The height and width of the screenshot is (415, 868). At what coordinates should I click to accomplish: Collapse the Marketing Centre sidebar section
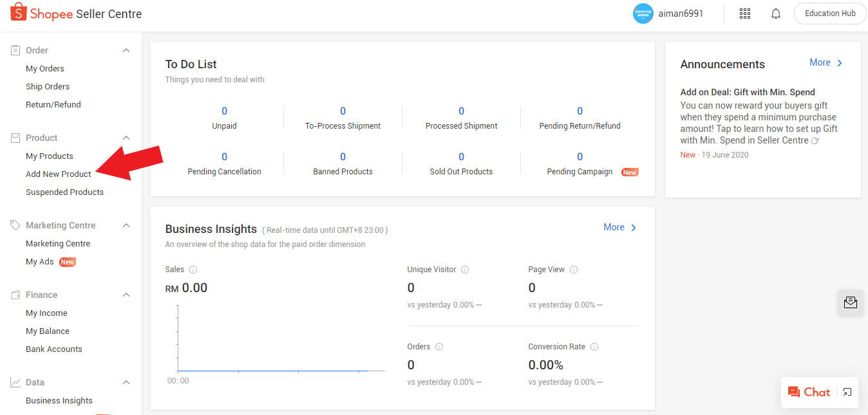pyautogui.click(x=126, y=225)
